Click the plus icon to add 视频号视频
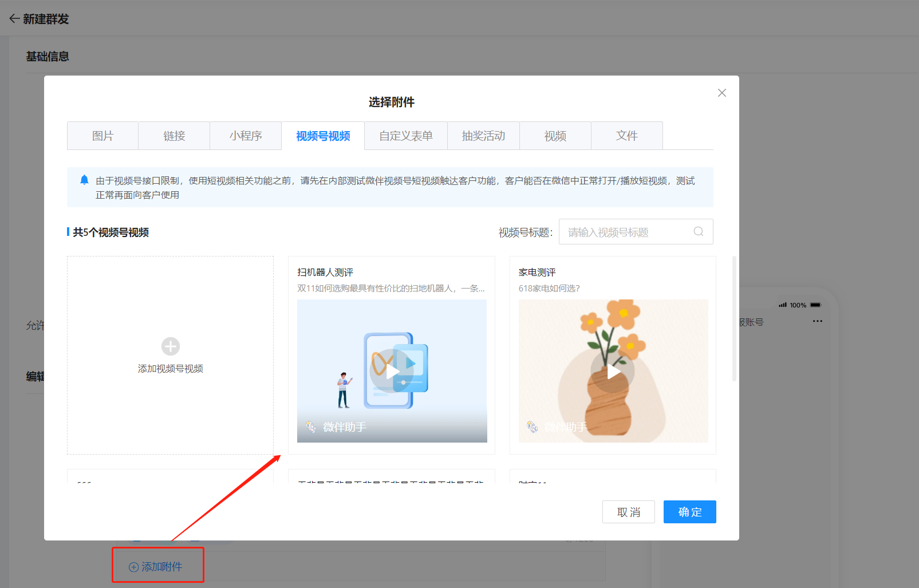This screenshot has height=588, width=919. coord(171,346)
